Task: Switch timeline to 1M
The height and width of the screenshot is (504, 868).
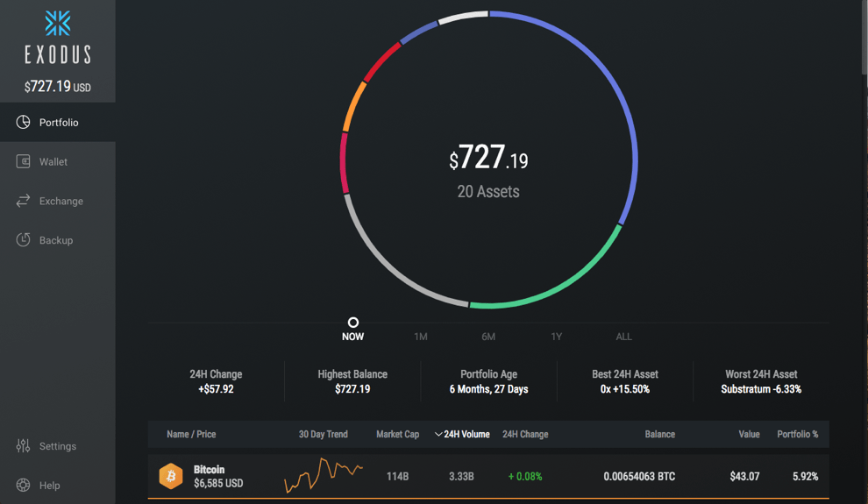Action: point(421,337)
